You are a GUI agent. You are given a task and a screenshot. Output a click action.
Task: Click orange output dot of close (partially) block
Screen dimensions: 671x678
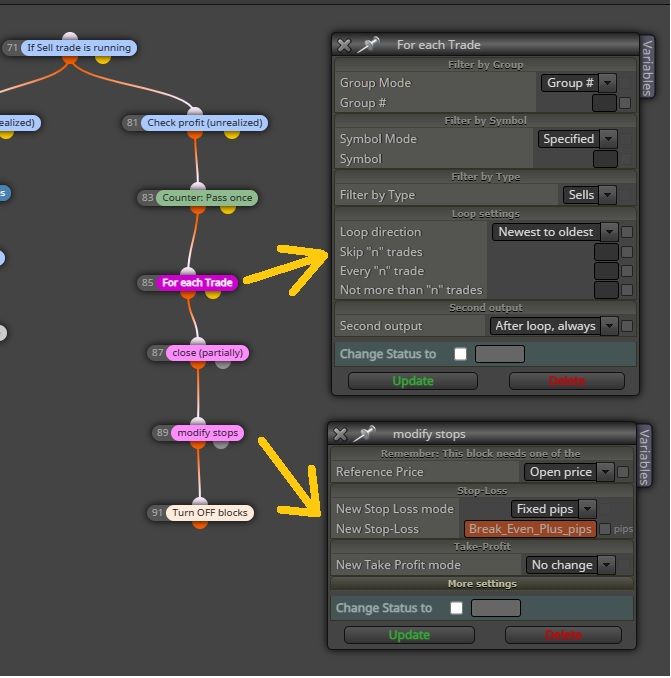(198, 364)
